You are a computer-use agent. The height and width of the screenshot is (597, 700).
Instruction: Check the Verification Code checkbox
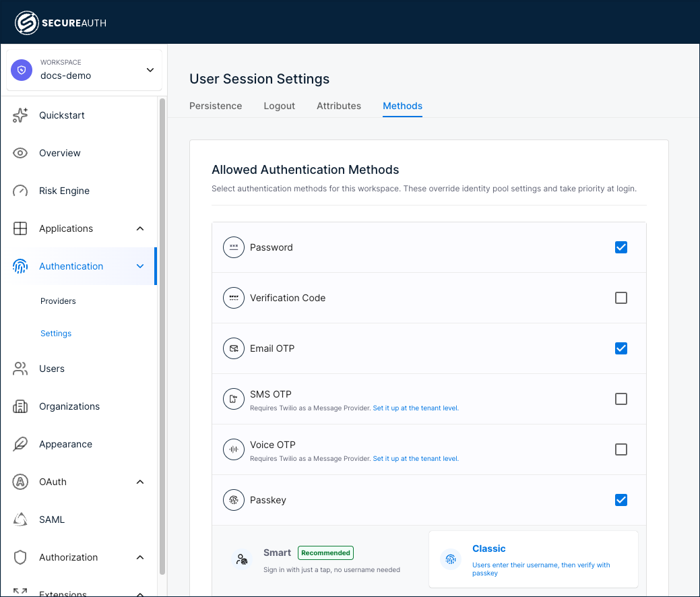[x=621, y=298]
